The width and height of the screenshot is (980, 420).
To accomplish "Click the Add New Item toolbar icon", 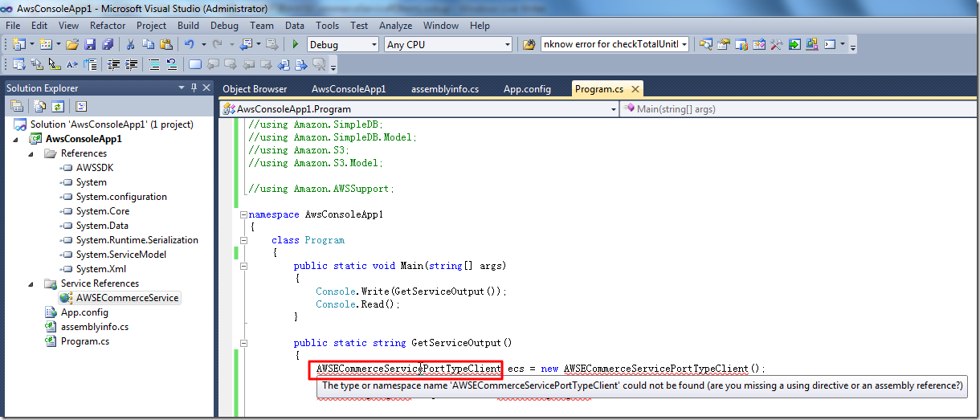I will click(45, 44).
